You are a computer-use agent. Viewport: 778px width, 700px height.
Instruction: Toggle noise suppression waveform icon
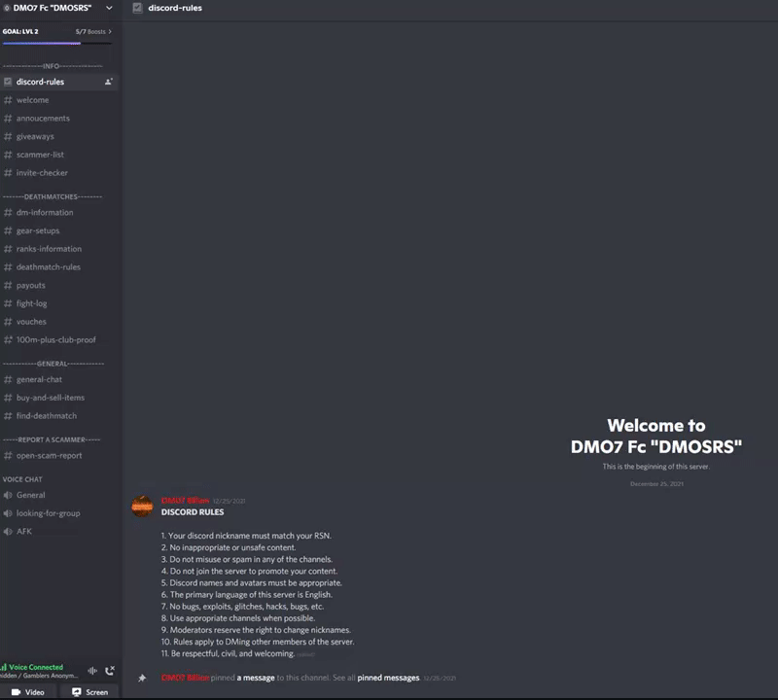click(92, 671)
